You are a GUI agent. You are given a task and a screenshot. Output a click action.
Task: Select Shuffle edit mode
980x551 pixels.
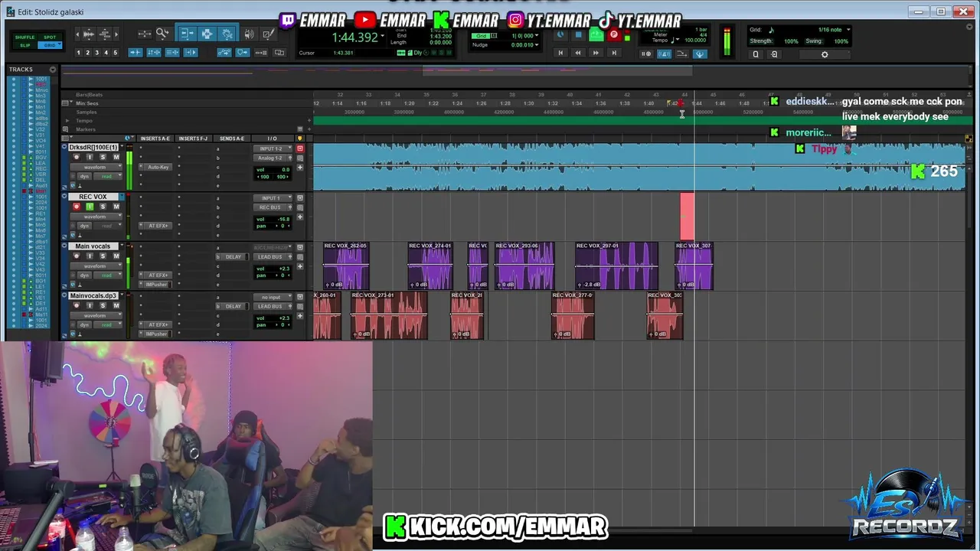click(x=25, y=37)
